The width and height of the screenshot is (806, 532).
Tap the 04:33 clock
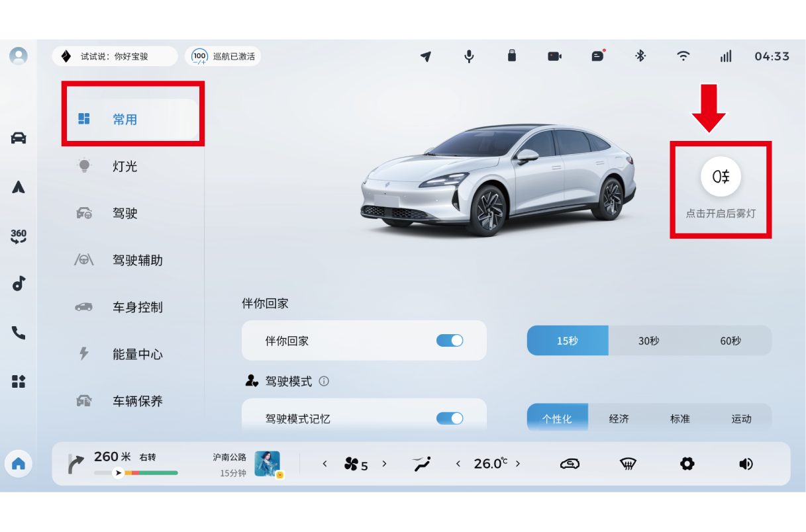(772, 56)
